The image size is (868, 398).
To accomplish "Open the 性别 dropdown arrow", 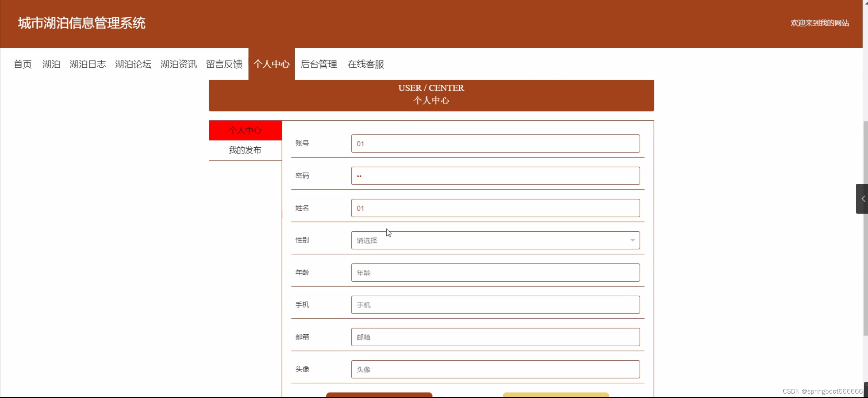I will pos(632,240).
